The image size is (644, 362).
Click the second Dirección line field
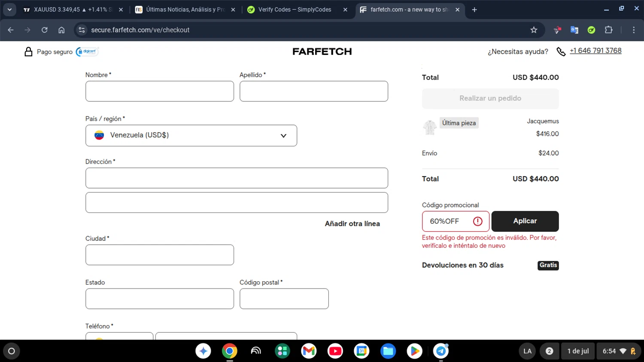237,202
